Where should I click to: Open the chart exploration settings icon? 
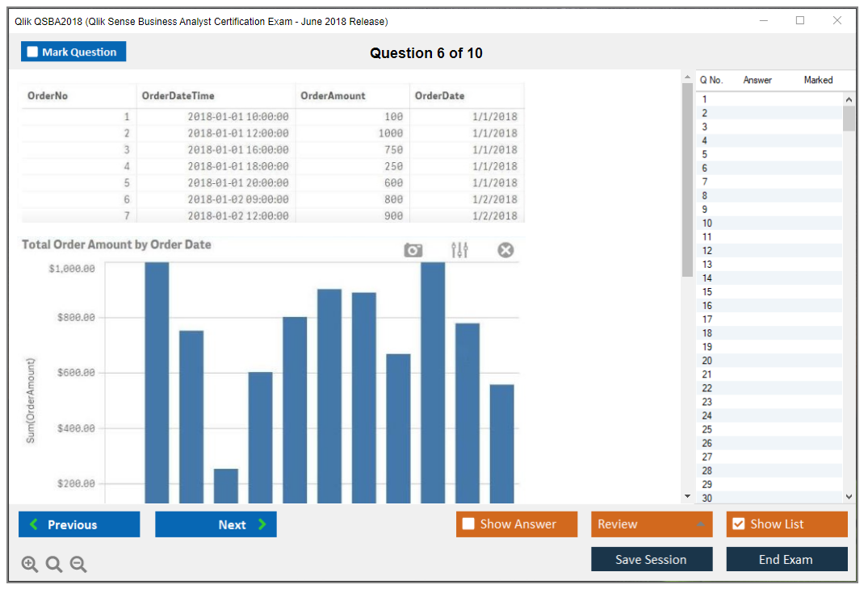pos(459,250)
